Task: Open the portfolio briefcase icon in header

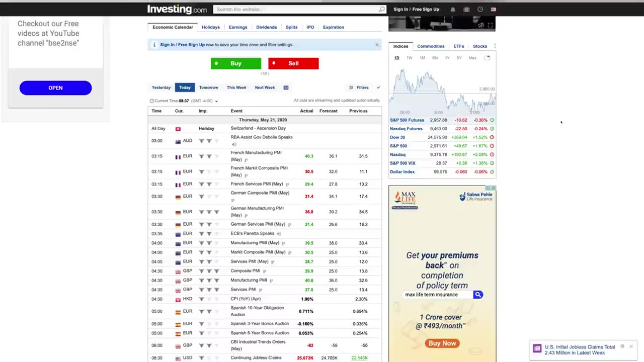Action: [x=466, y=9]
